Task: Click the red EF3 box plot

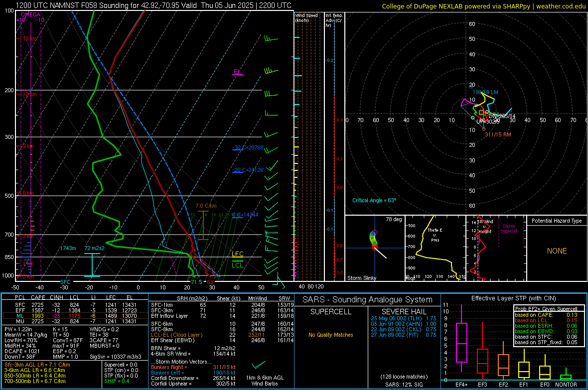Action: coord(482,361)
